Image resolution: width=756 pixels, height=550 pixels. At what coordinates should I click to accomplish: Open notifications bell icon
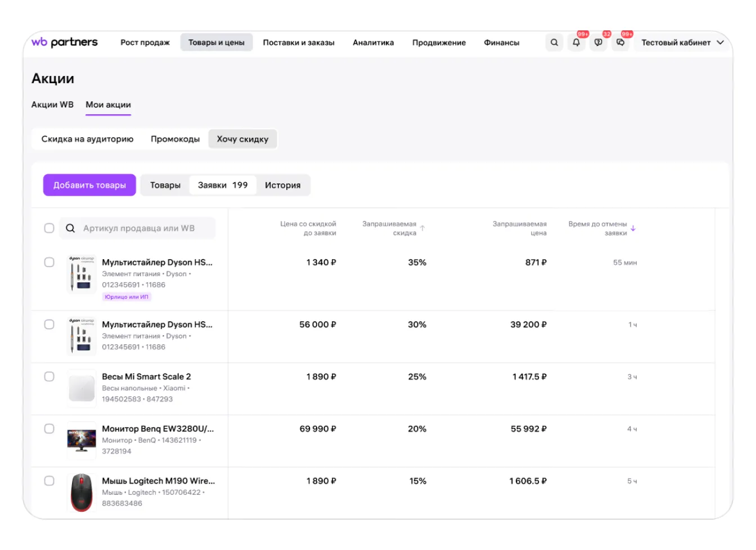576,42
